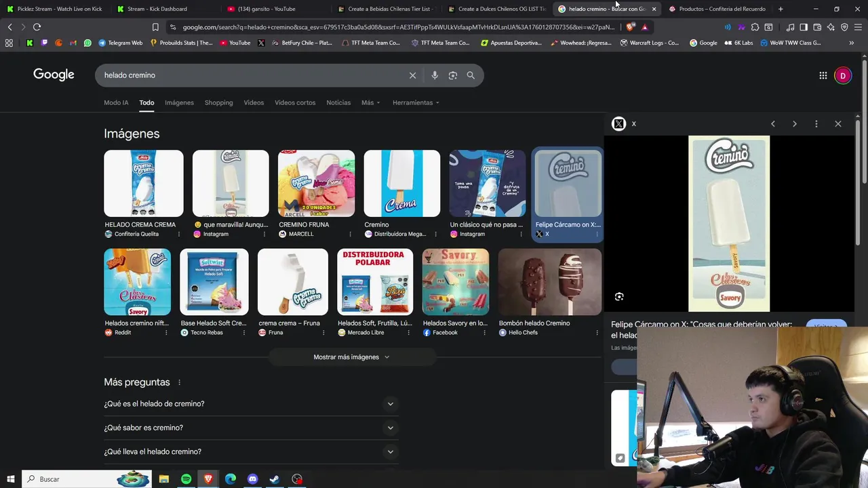
Task: Open Productos Confitería del Recuerdo tab
Action: pyautogui.click(x=719, y=9)
